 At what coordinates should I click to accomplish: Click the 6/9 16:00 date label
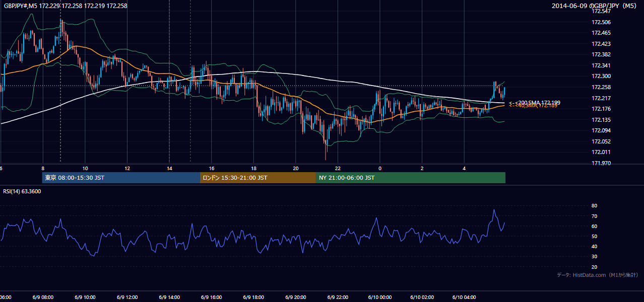point(212,297)
